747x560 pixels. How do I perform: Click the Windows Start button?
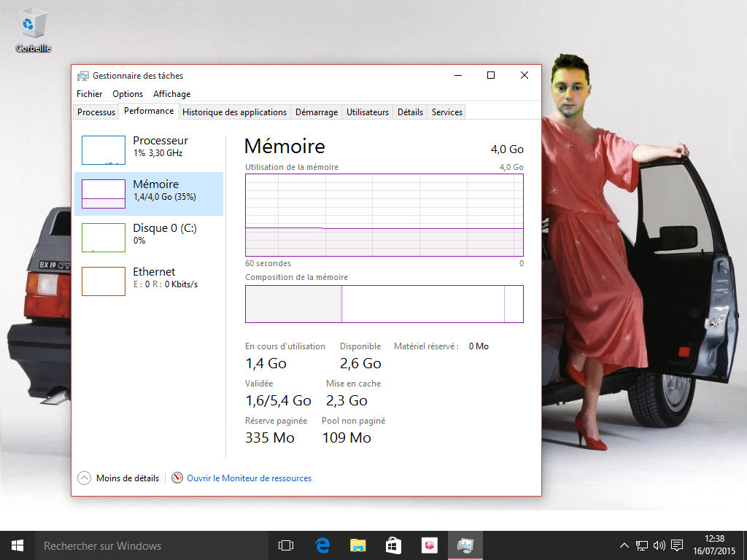[x=17, y=545]
